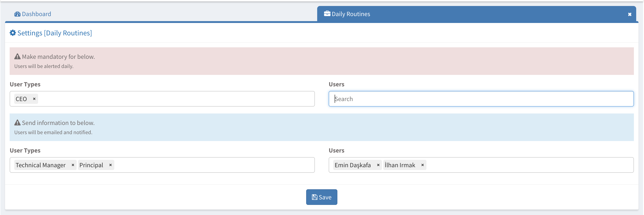Click the Dashboard gauge icon
Screen dimensions: 644x215
tap(17, 14)
